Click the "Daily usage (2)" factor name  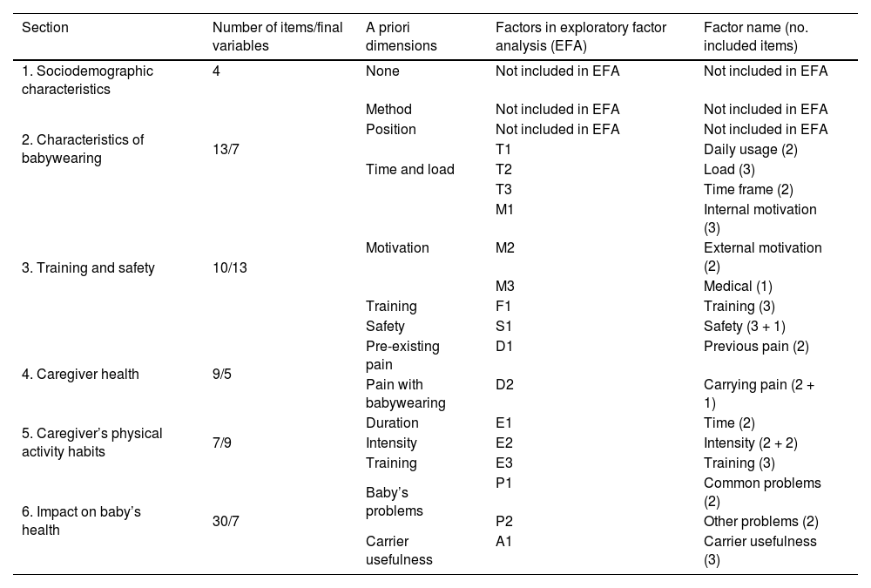pos(750,149)
